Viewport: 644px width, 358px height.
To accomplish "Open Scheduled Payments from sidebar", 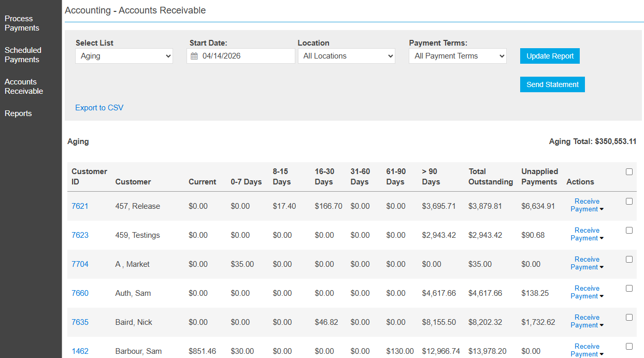I will coord(23,55).
